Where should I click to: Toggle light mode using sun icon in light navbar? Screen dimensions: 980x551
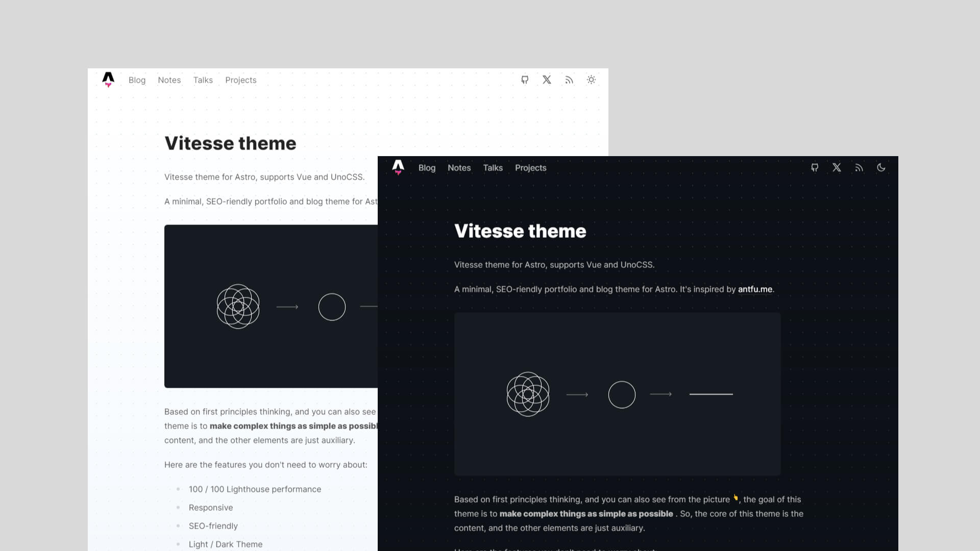591,80
